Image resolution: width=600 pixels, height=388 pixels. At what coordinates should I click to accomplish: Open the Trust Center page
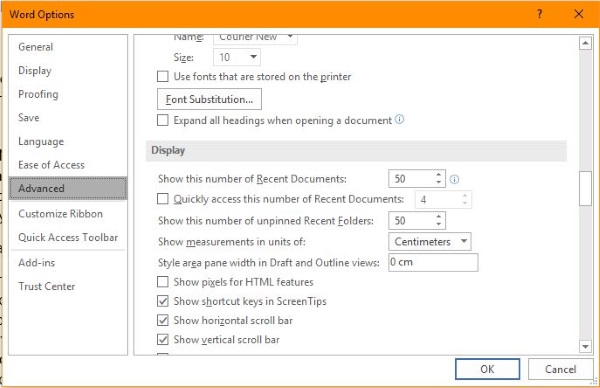[x=68, y=286]
